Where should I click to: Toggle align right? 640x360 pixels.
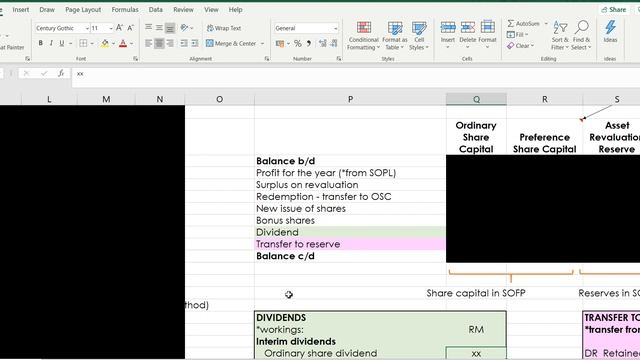[170, 43]
